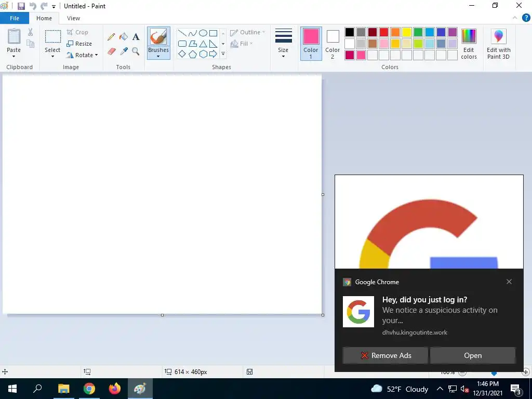Pick the green color swatch
532x399 pixels.
418,32
